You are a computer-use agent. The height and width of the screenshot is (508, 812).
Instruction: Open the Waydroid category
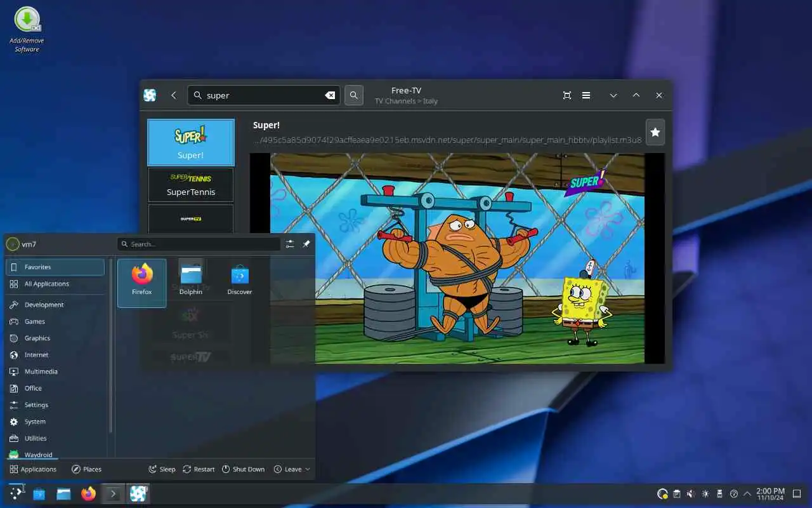click(55, 454)
